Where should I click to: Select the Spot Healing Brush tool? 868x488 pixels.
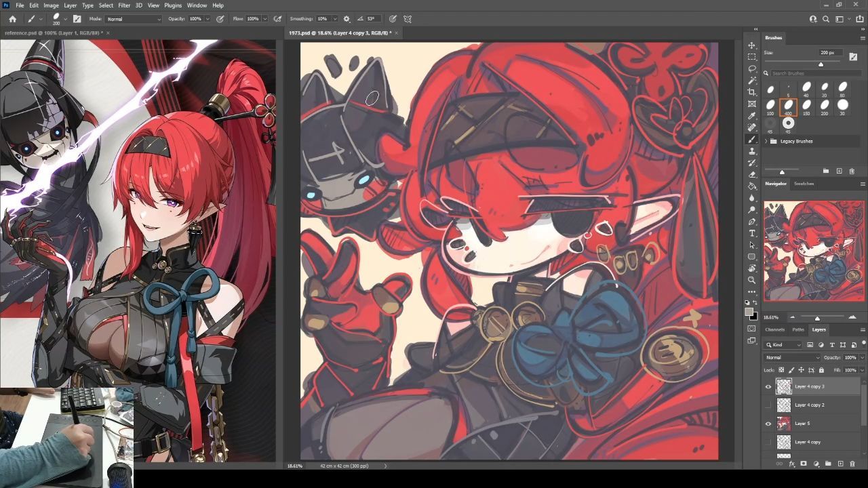pos(751,127)
